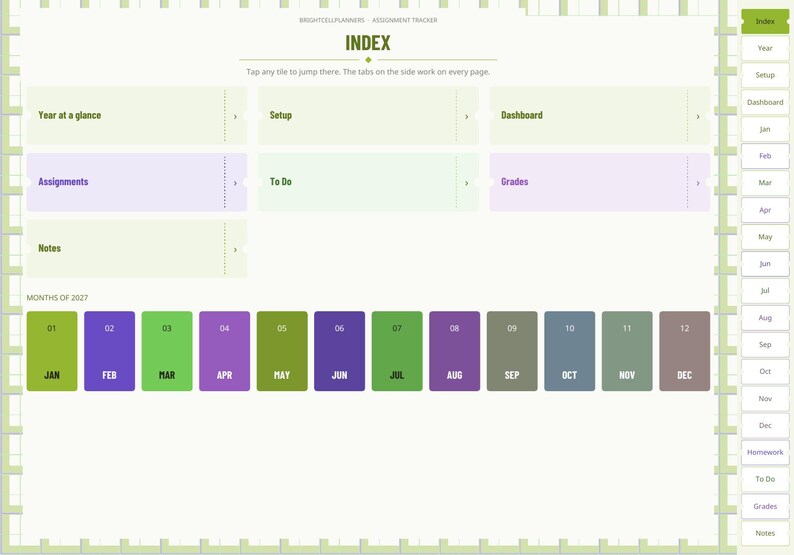Click the 'Tap any tile to jump there' subtitle
The height and width of the screenshot is (555, 794).
[x=368, y=72]
